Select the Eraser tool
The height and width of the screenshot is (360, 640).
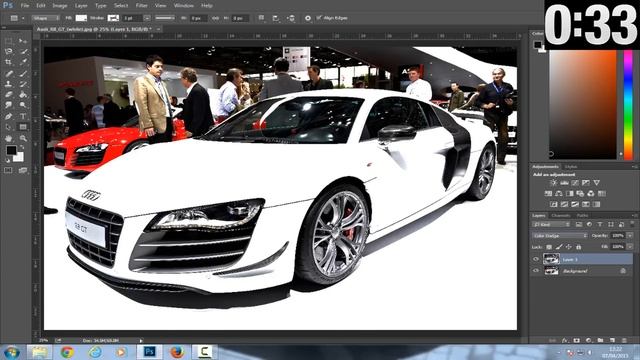pyautogui.click(x=9, y=94)
